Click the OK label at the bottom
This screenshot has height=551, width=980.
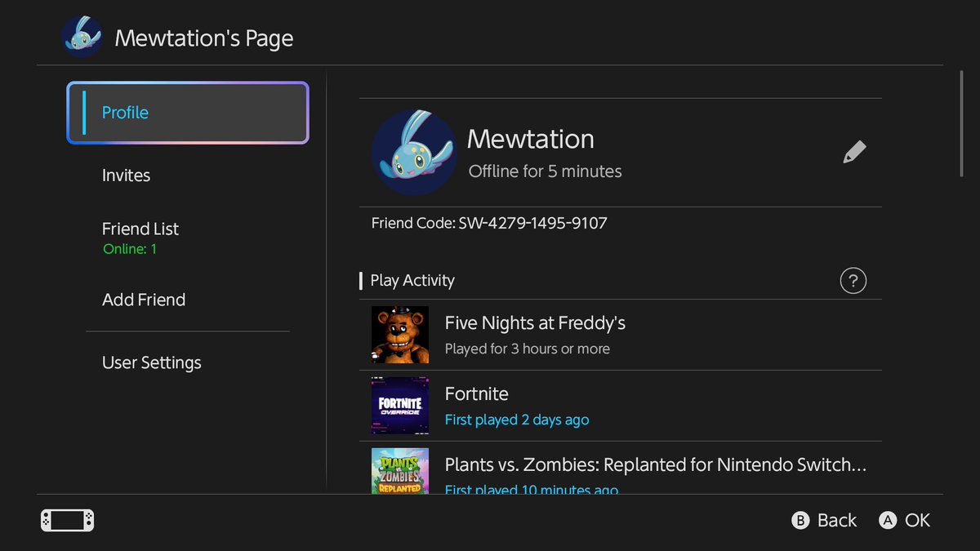(x=918, y=520)
